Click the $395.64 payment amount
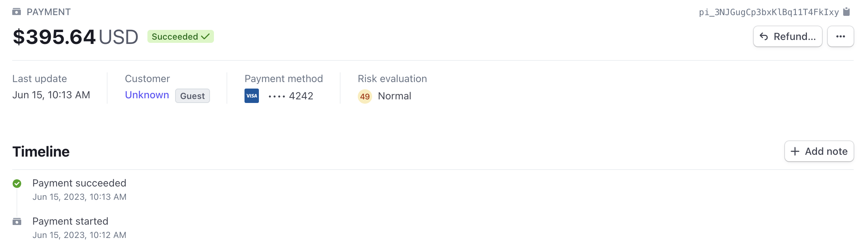The width and height of the screenshot is (868, 252). point(54,37)
